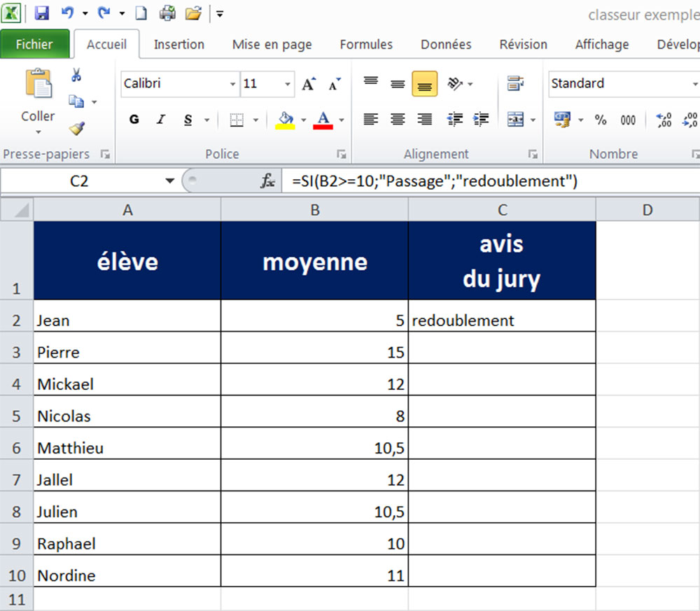Switch to the Révision tab
This screenshot has height=611, width=700.
click(x=523, y=44)
